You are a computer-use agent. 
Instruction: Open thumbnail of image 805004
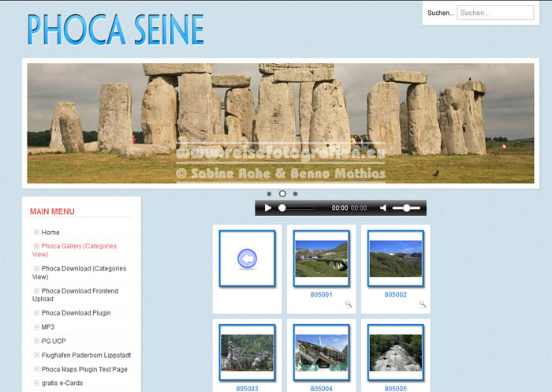coord(321,353)
